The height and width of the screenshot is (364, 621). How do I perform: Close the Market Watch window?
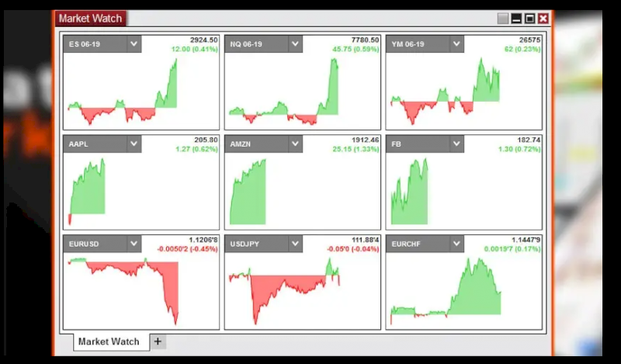tap(543, 19)
